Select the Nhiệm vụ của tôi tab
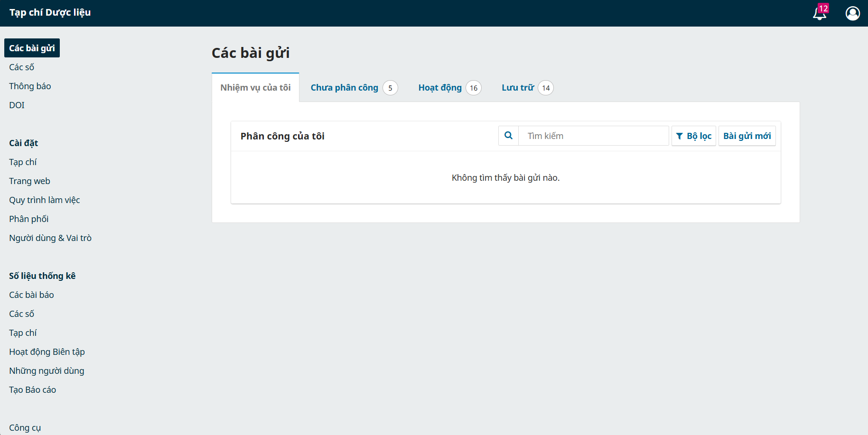Image resolution: width=868 pixels, height=435 pixels. [255, 87]
